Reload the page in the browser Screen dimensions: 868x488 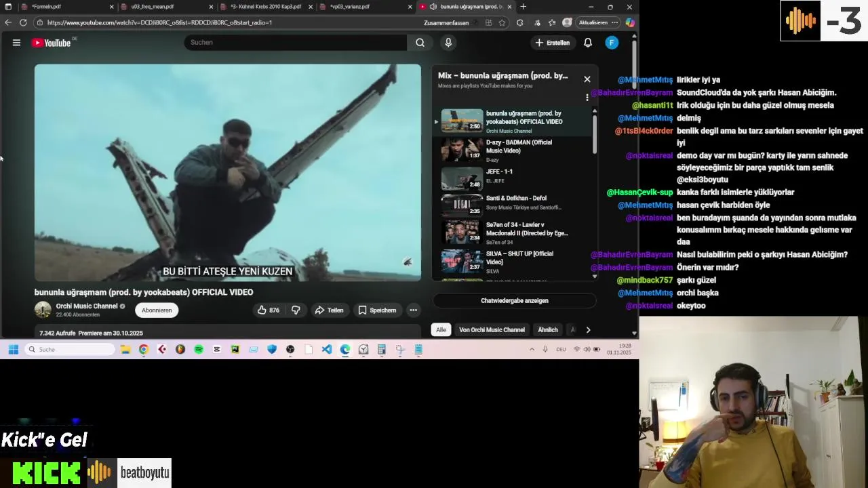[23, 22]
